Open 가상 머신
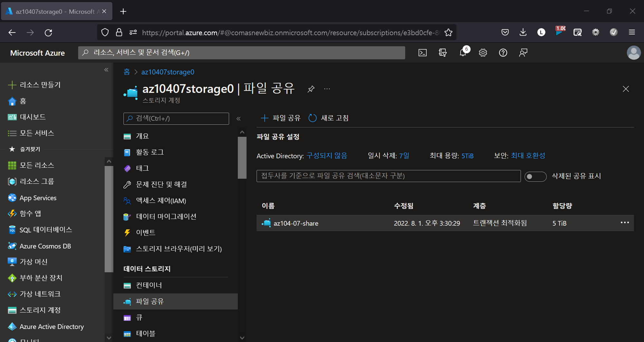The image size is (644, 342). (x=28, y=262)
